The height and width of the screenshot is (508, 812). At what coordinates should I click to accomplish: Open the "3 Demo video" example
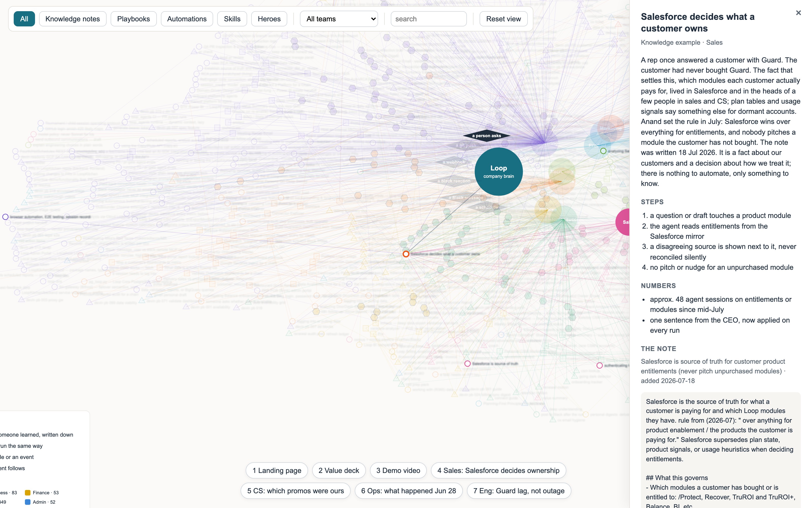click(398, 470)
